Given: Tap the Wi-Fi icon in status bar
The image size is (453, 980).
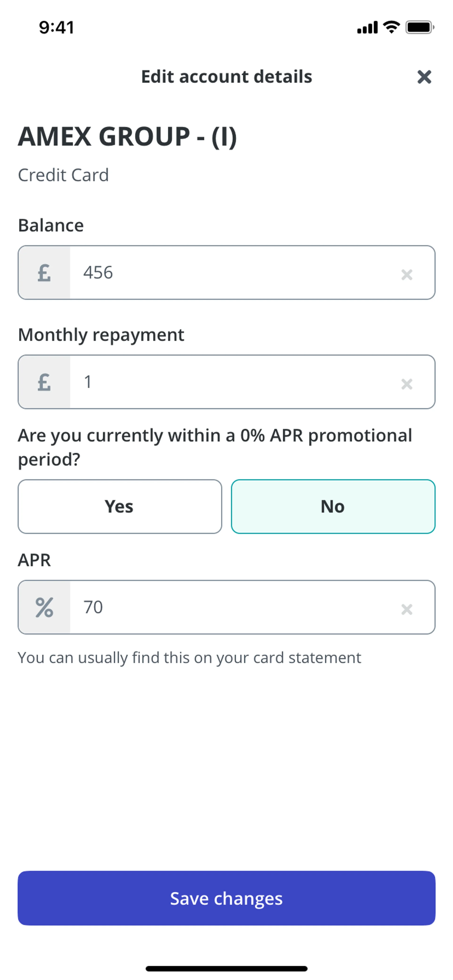Looking at the screenshot, I should coord(391,27).
